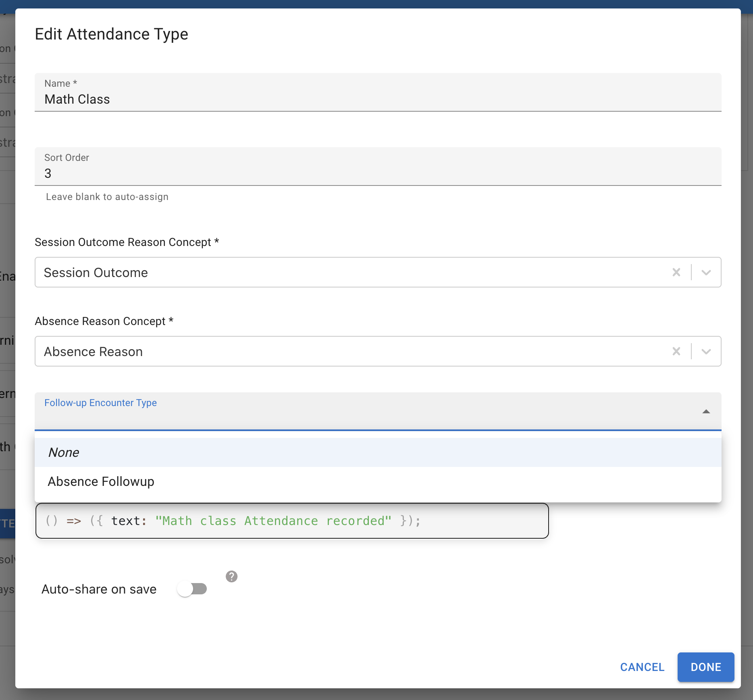Expand the Session Outcome Reason Concept dropdown

(706, 273)
